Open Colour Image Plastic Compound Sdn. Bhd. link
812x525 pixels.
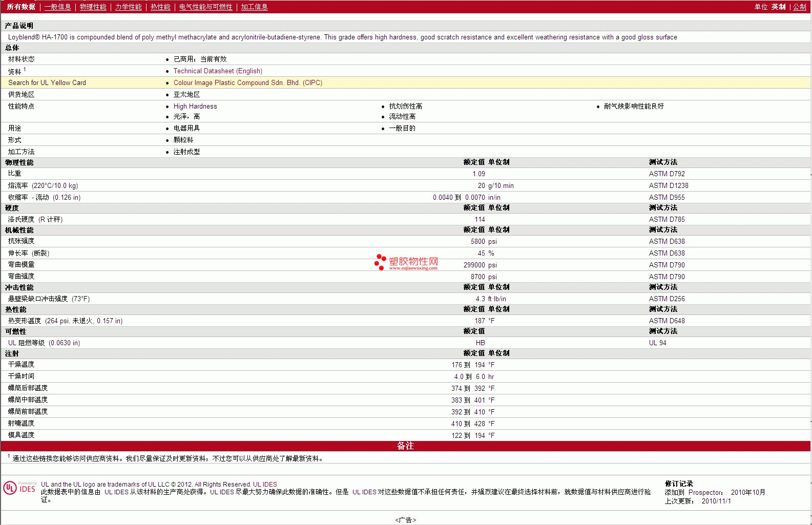[x=248, y=83]
